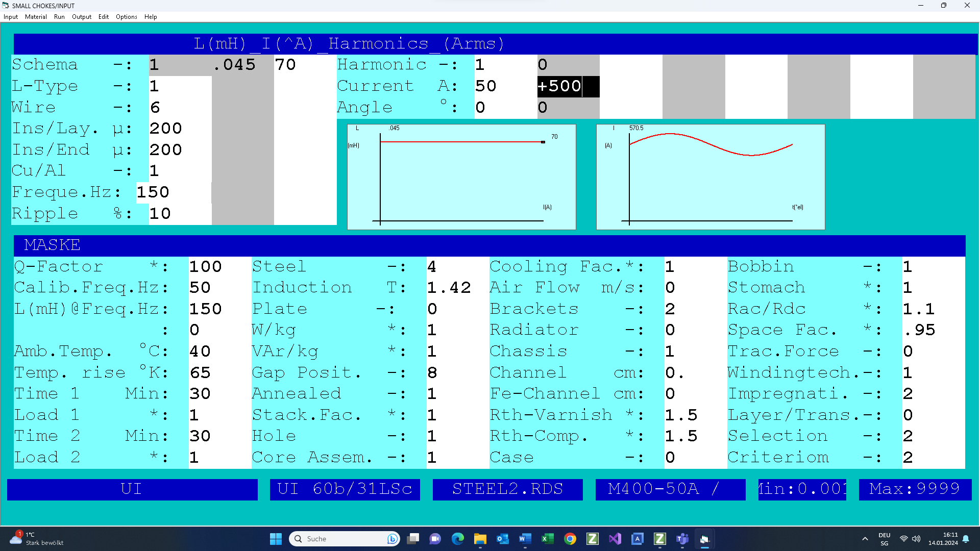
Task: Open the Windows Start menu
Action: tap(276, 539)
